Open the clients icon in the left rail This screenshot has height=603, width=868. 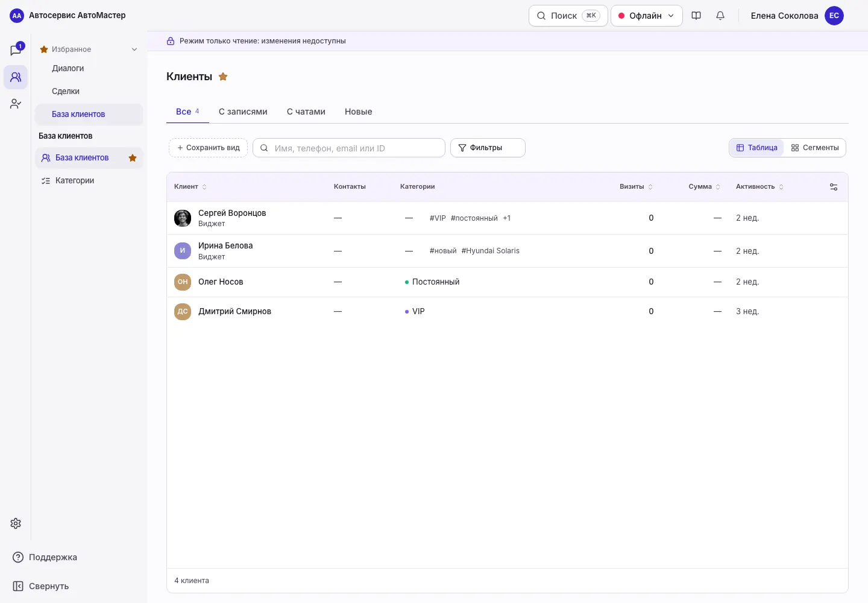[x=16, y=77]
